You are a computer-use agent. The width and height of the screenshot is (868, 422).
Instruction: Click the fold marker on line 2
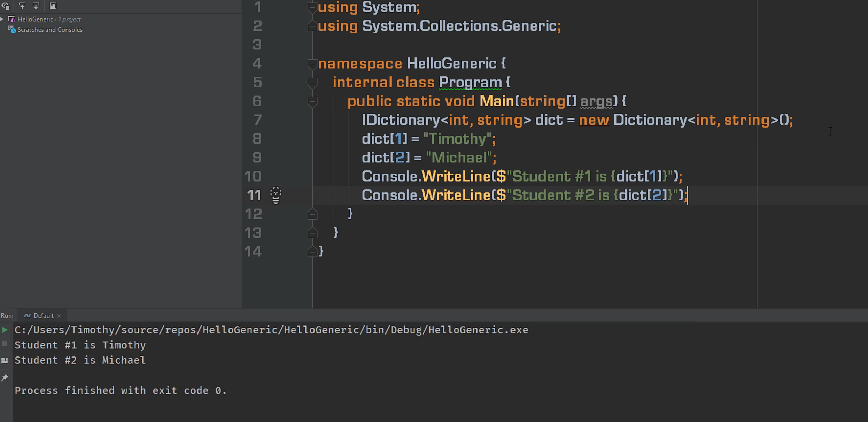(312, 26)
